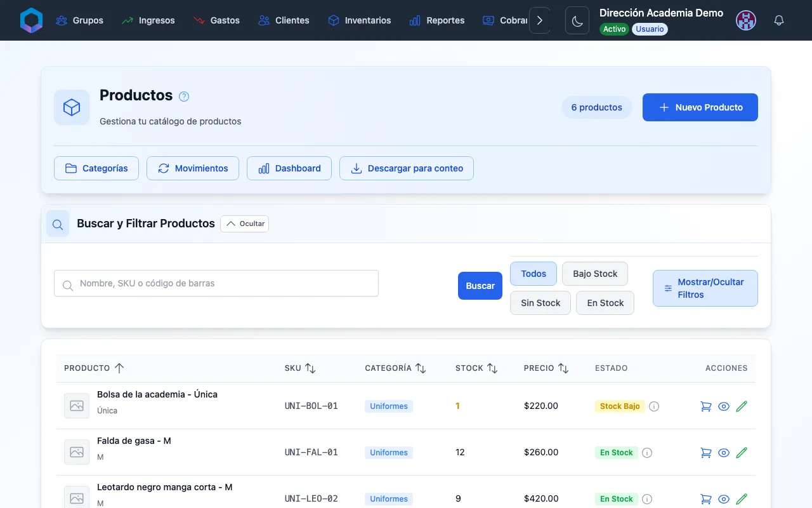Open the Gastos section
Screen dimensions: 812x508
[216, 20]
